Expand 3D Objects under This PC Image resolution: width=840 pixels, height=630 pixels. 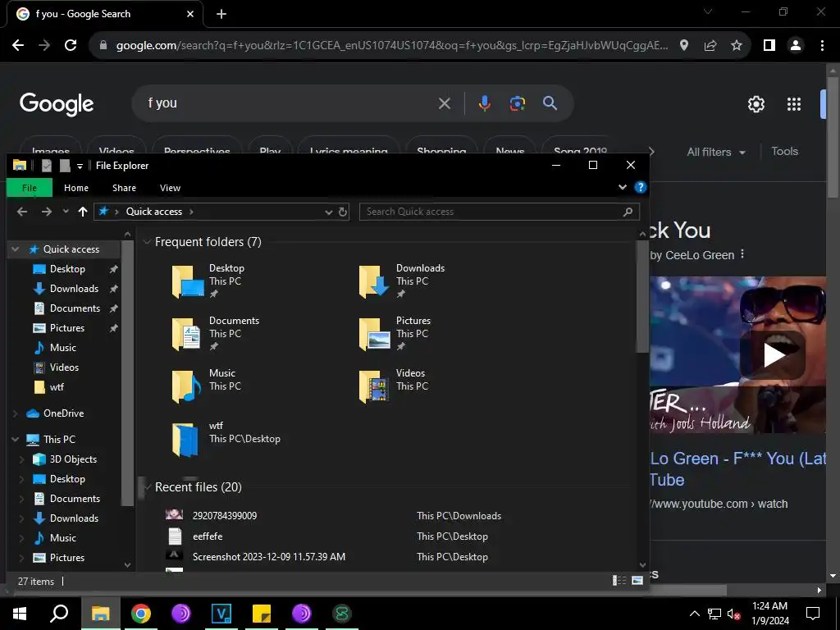pyautogui.click(x=22, y=459)
